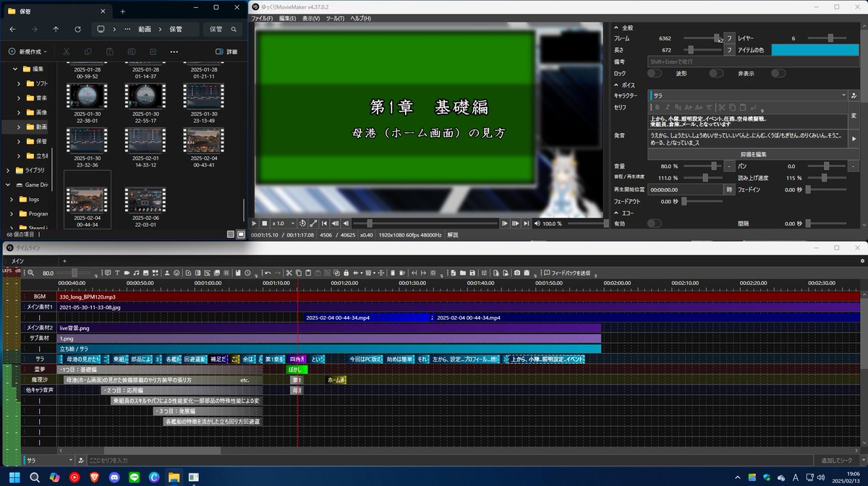
Task: Enable the 非表示 visibility toggle
Action: 779,73
